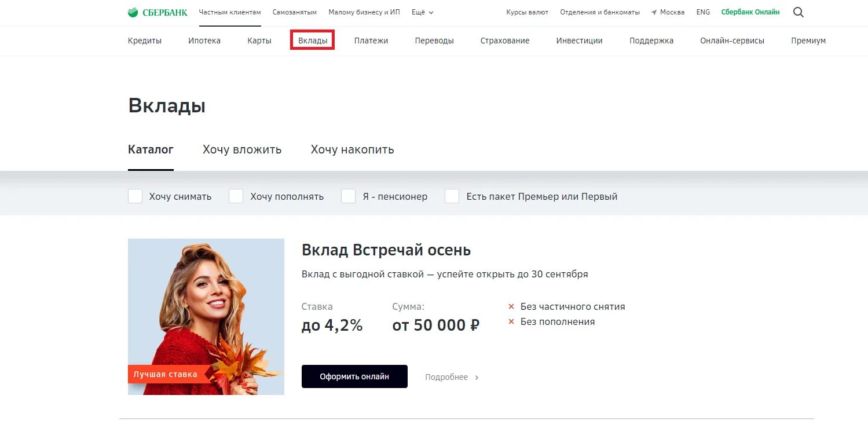Open the Ипотека menu

[204, 41]
